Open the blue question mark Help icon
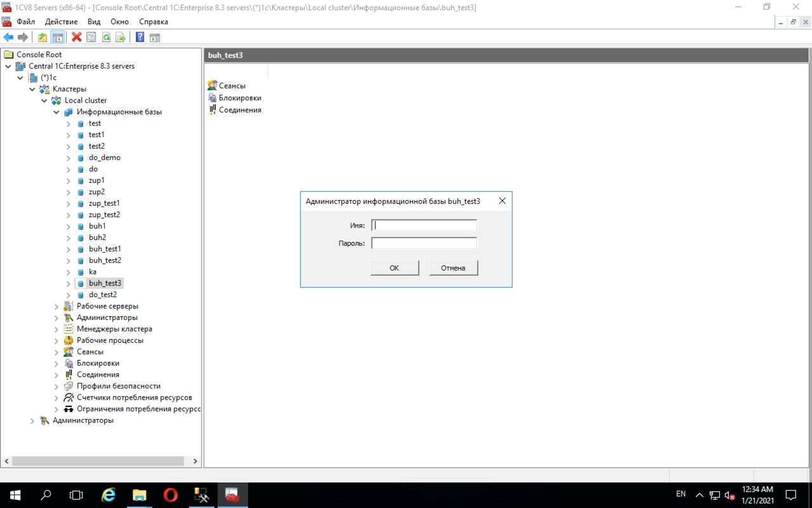 (140, 37)
